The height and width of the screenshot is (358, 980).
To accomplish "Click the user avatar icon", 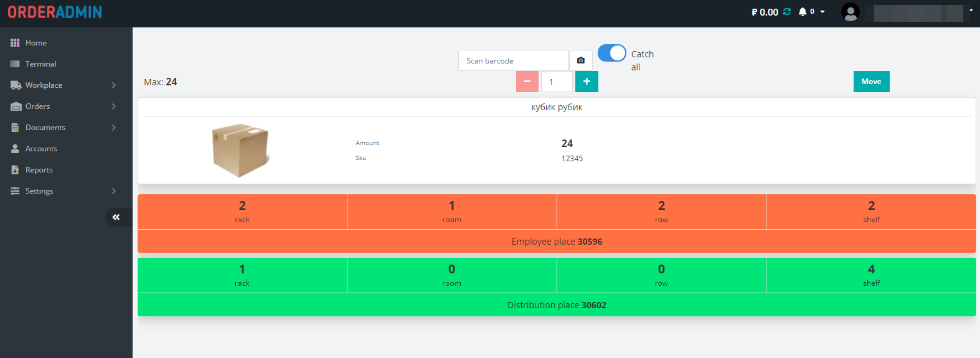I will (850, 12).
